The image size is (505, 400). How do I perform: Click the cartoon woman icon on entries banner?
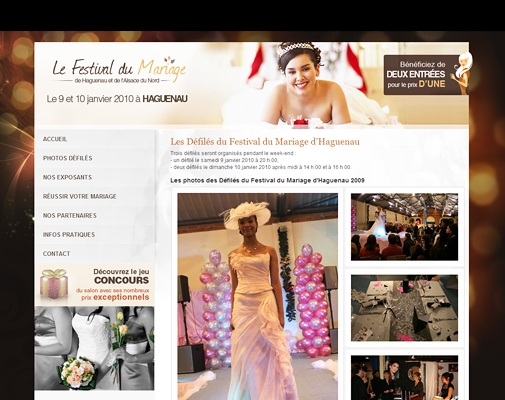pyautogui.click(x=462, y=73)
